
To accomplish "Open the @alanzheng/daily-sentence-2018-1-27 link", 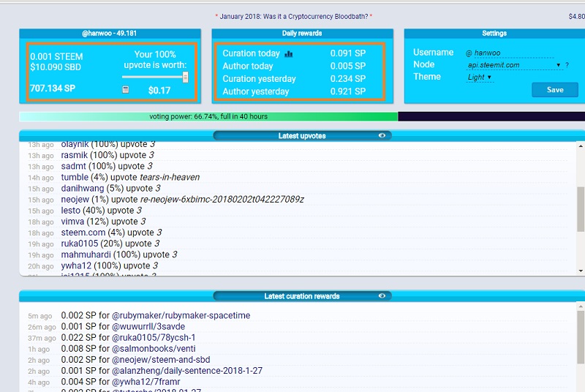I will [187, 371].
